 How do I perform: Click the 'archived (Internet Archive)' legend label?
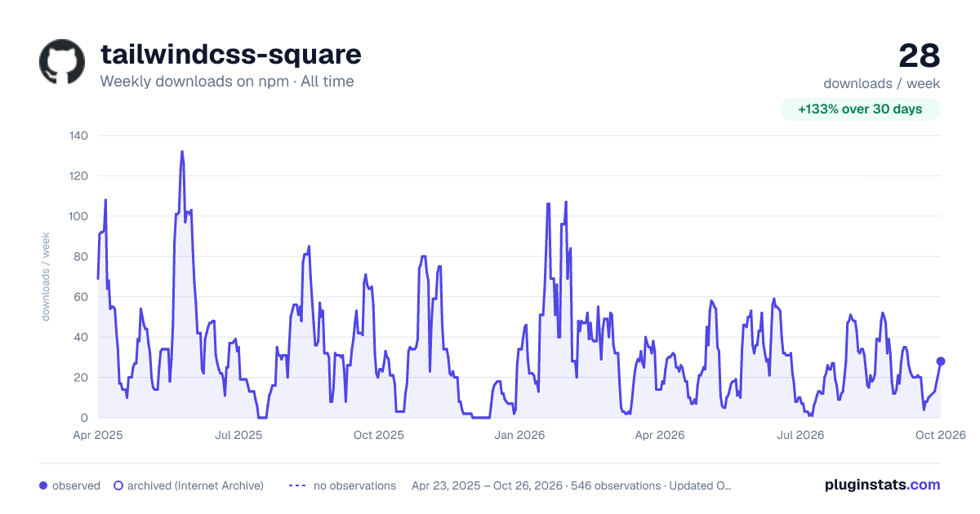pos(195,485)
